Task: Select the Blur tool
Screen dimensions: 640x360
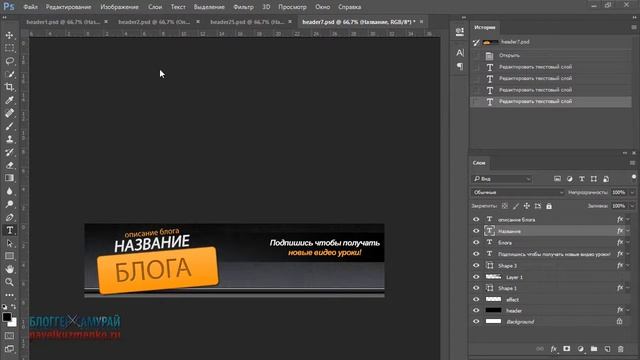Action: tap(9, 191)
